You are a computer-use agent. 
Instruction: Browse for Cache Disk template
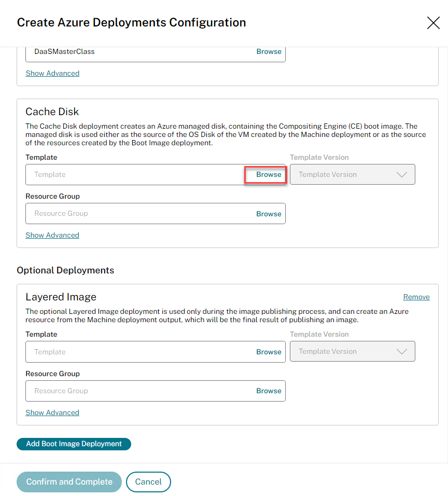pos(269,175)
